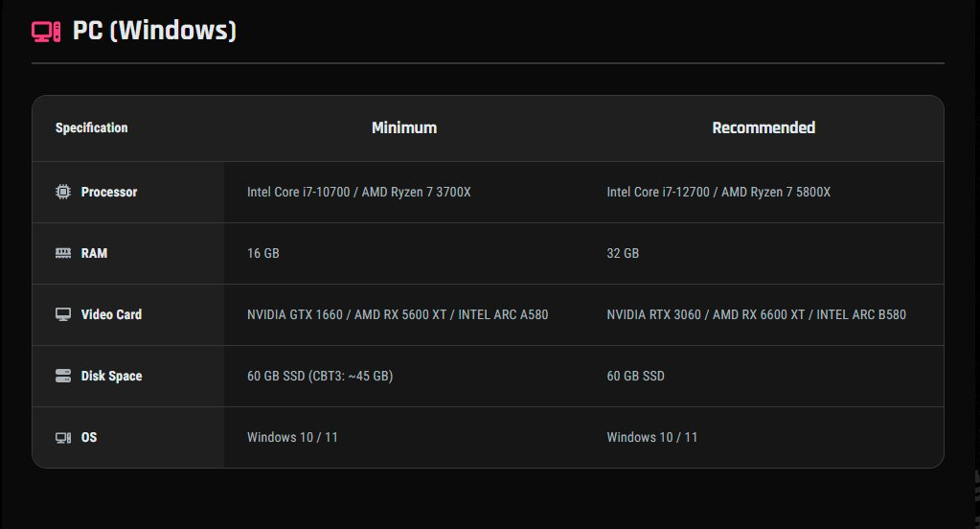This screenshot has width=980, height=529.
Task: Click the Video Card monitor icon
Action: click(63, 314)
